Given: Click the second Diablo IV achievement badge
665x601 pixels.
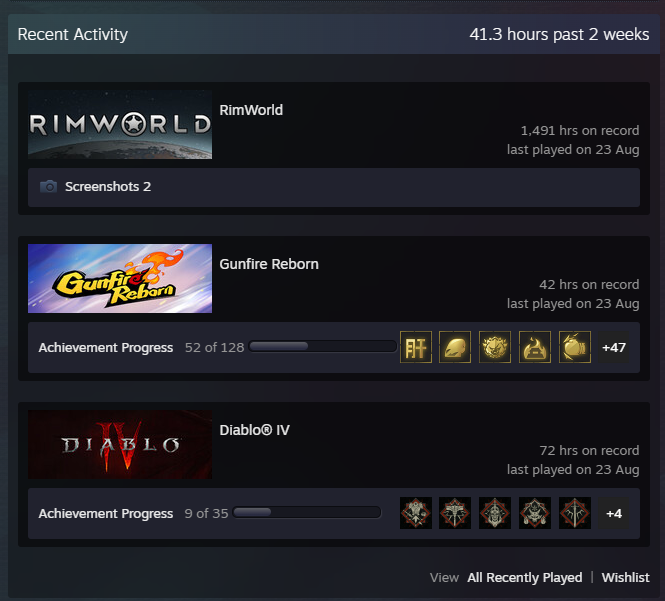Looking at the screenshot, I should point(455,513).
